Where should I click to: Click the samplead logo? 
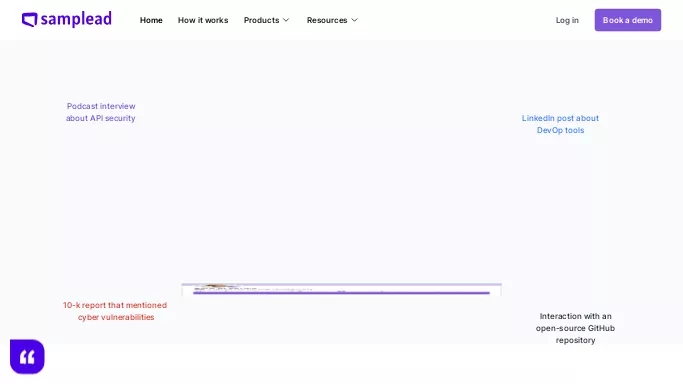[x=67, y=20]
